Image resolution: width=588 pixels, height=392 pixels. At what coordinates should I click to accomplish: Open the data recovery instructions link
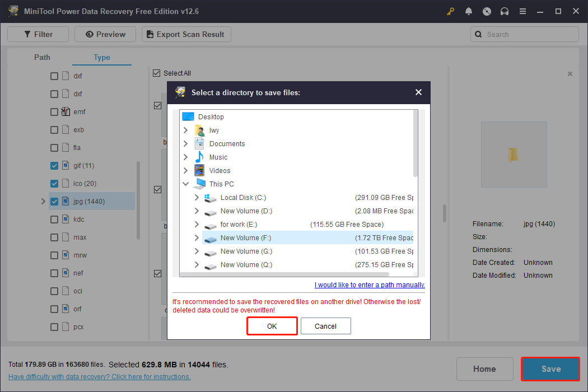99,377
